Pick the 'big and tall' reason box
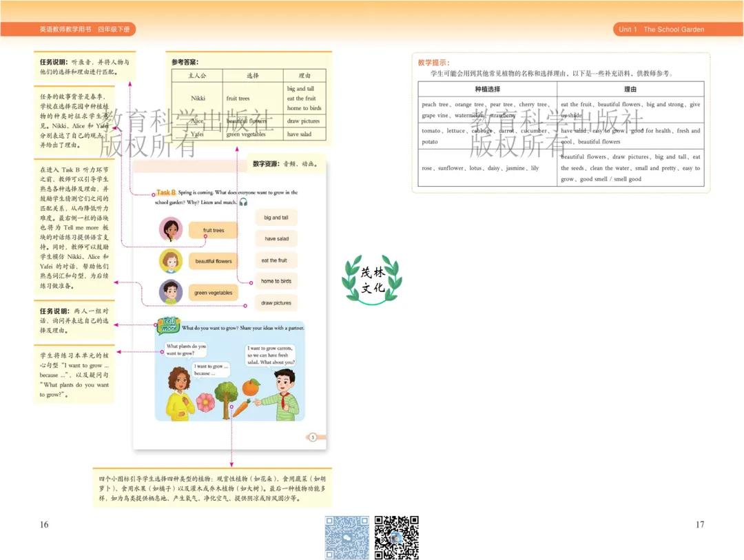 [276, 218]
